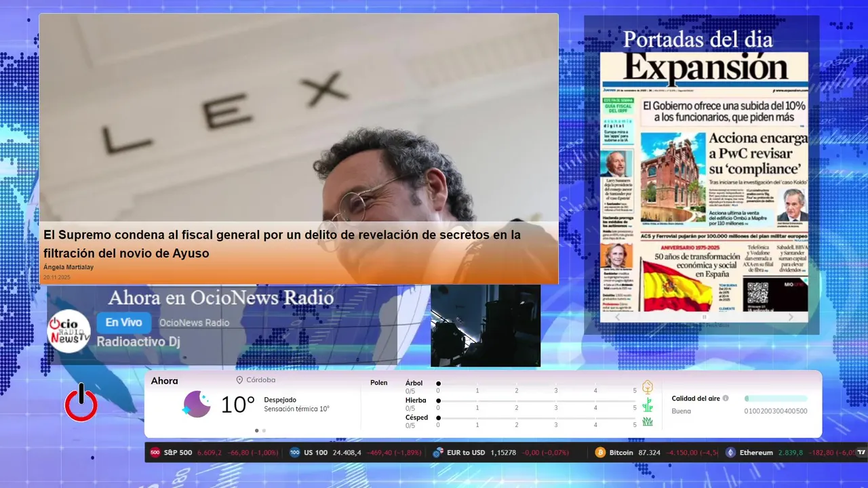
Task: Go to next newspaper cover with right arrow
Action: [x=791, y=317]
